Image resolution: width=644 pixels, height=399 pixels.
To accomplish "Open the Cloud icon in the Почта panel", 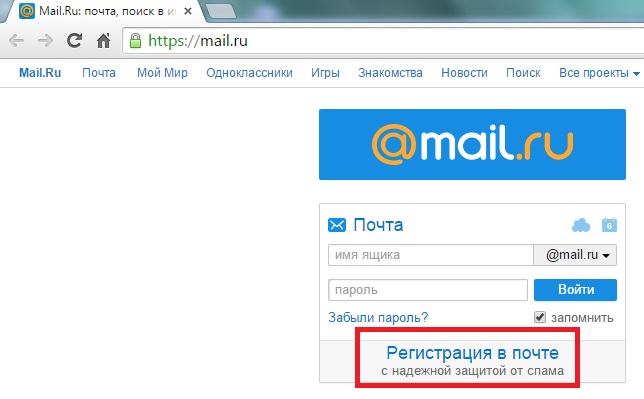I will 581,225.
